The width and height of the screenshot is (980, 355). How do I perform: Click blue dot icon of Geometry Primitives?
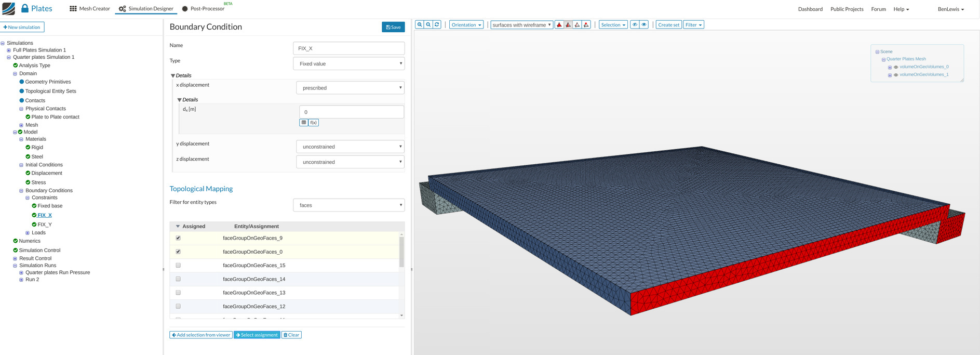pyautogui.click(x=22, y=82)
